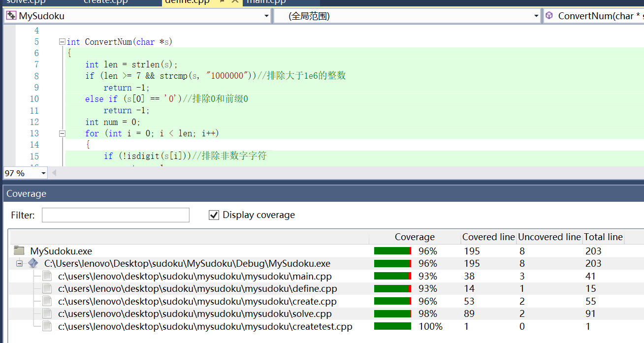
Task: Click line number 12 in the gutter
Action: tap(33, 122)
